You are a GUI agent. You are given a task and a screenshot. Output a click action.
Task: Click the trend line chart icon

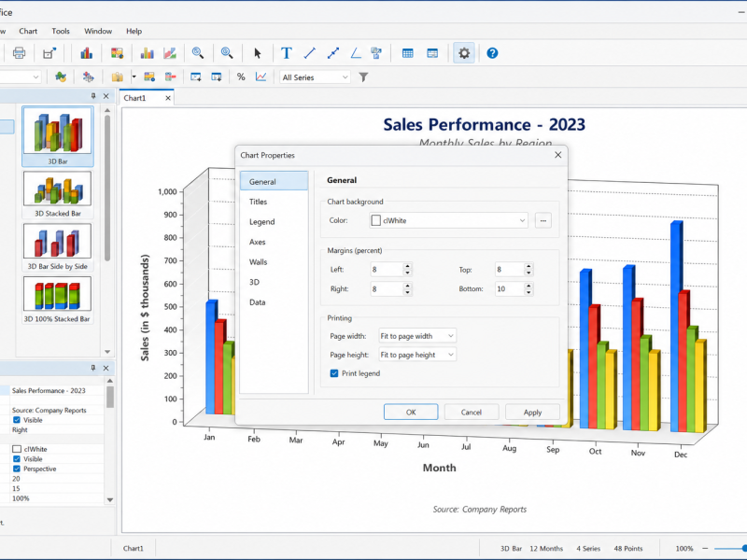click(261, 77)
